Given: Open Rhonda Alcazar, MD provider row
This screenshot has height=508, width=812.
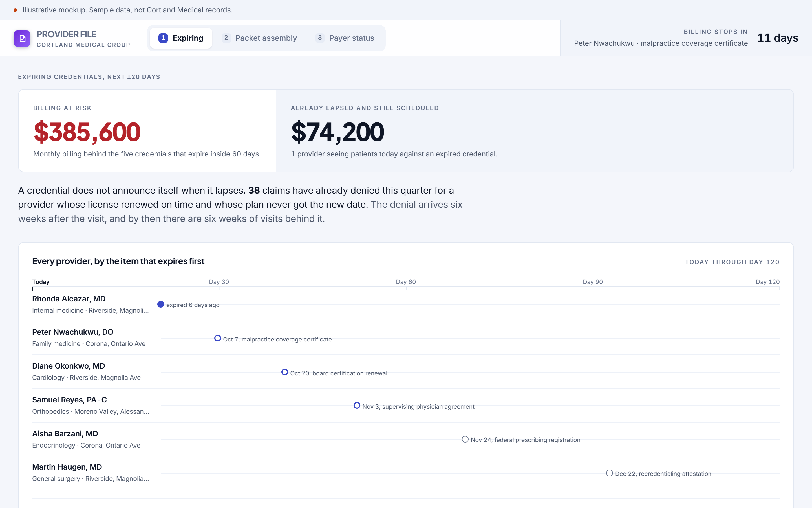Looking at the screenshot, I should pyautogui.click(x=406, y=305).
